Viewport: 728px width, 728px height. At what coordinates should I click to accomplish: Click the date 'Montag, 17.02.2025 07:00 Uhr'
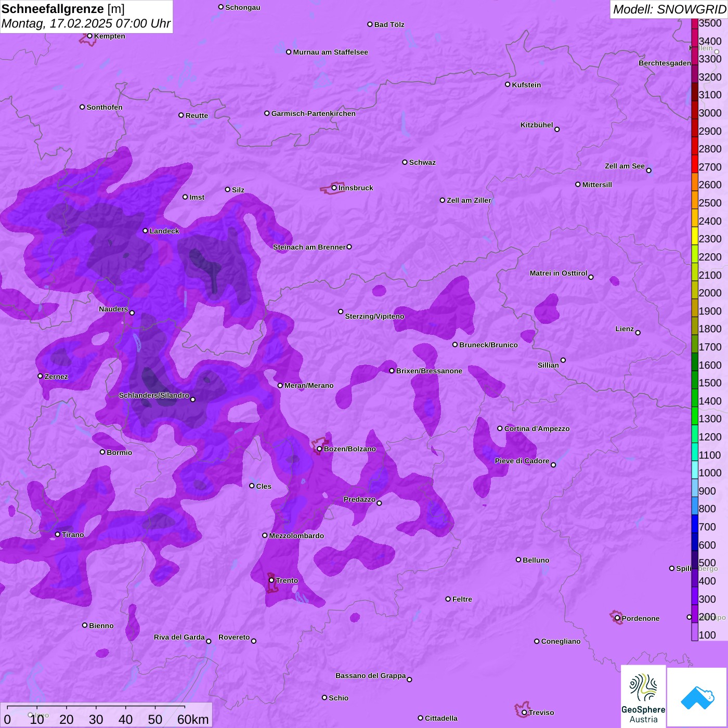pos(86,23)
